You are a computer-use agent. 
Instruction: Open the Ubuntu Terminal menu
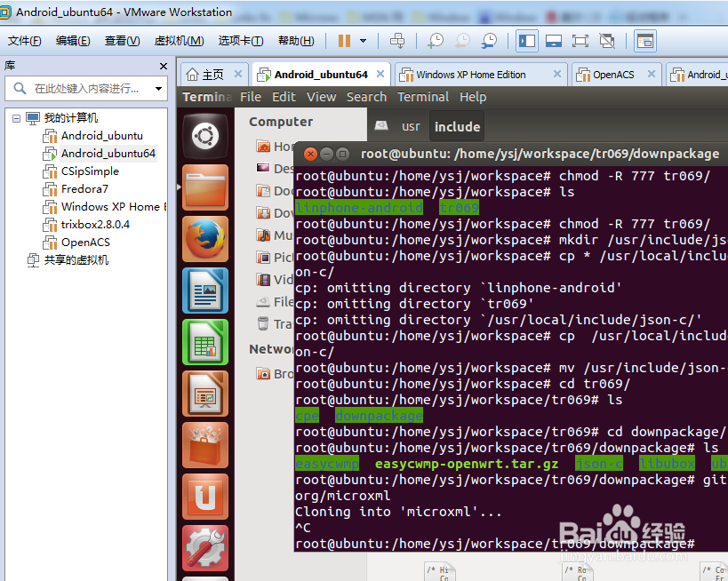coord(423,97)
